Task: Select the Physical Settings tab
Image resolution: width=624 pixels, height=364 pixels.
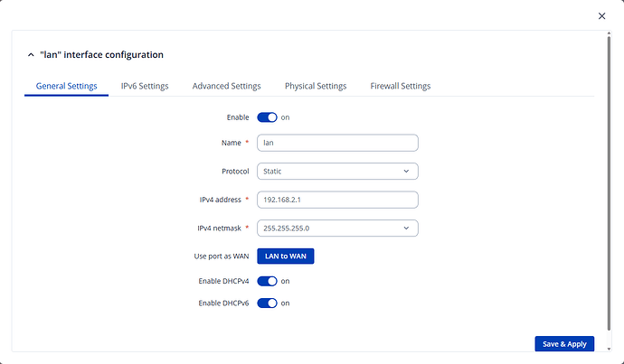Action: point(316,87)
